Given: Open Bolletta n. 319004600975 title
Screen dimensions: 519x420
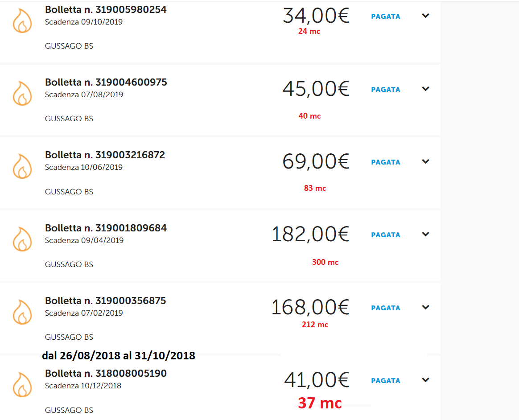Looking at the screenshot, I should (x=106, y=82).
